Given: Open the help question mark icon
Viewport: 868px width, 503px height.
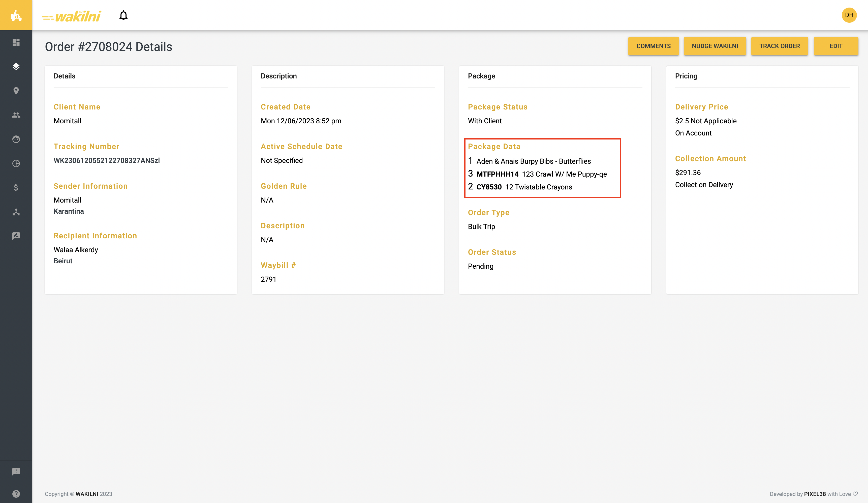Looking at the screenshot, I should click(16, 494).
